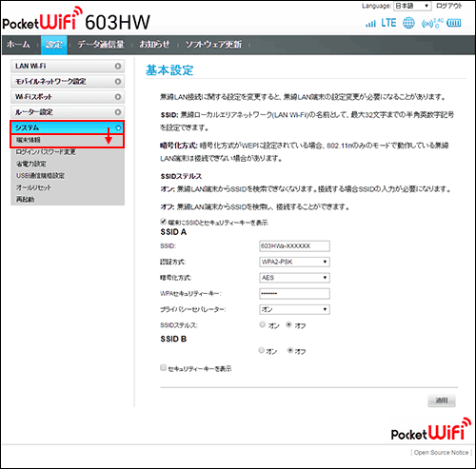
Task: Click the SSID text field
Action: point(294,246)
